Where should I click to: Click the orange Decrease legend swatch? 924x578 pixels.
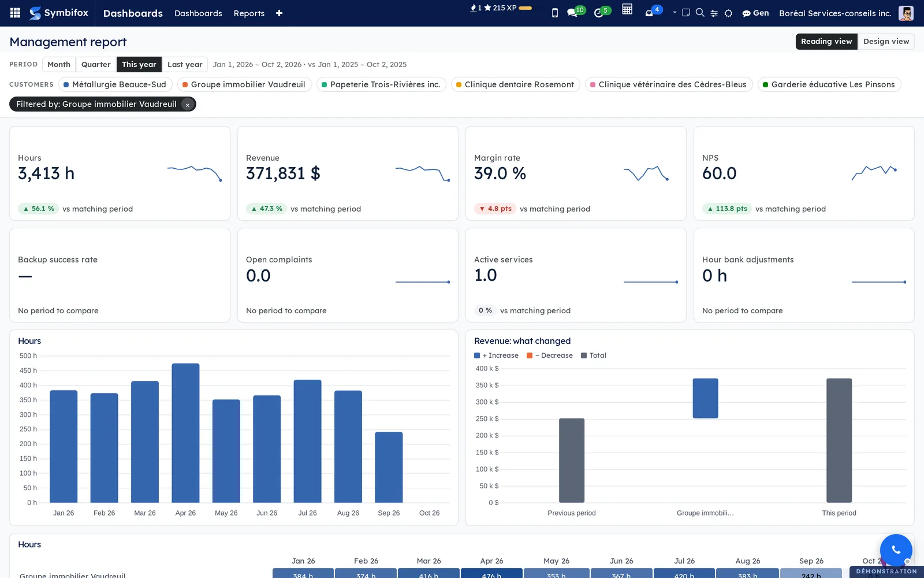[x=530, y=355]
